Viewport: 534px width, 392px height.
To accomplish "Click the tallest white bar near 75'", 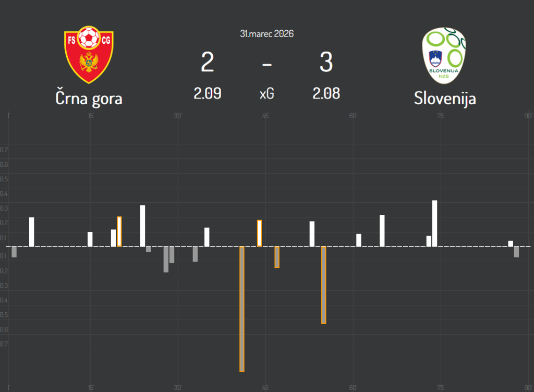I will tap(434, 223).
